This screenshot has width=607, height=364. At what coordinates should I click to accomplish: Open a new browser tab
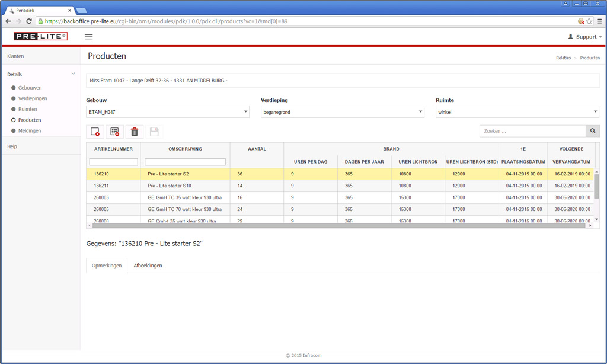point(81,11)
